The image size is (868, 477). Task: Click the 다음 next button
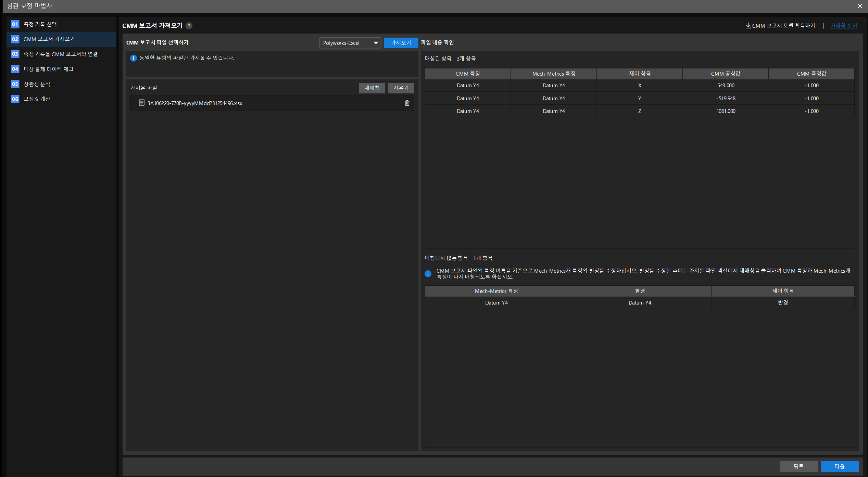point(840,466)
